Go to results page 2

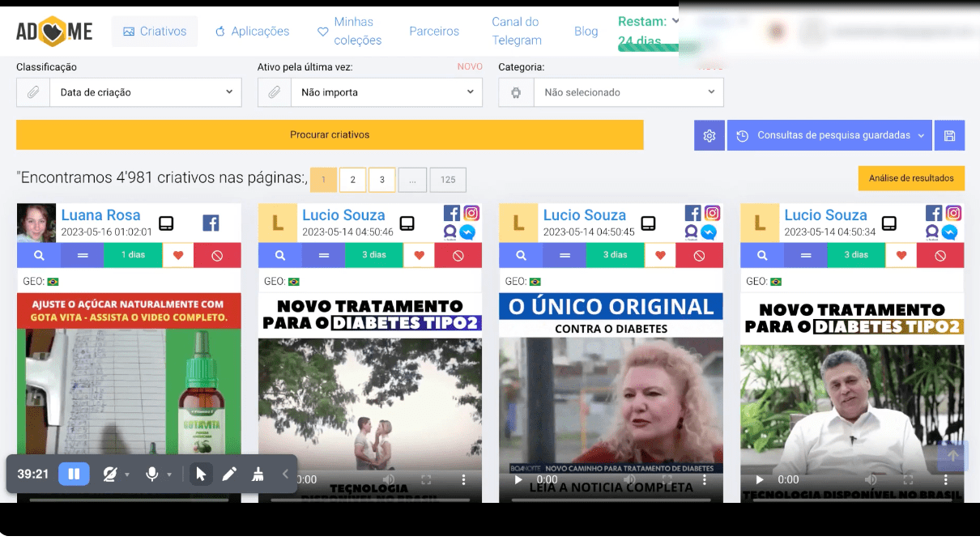[353, 180]
